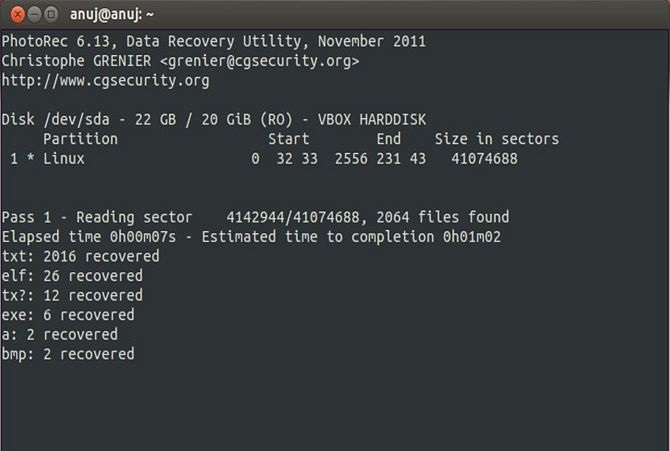Click the 41074688 sector size value
The image size is (670, 451).
tap(484, 159)
